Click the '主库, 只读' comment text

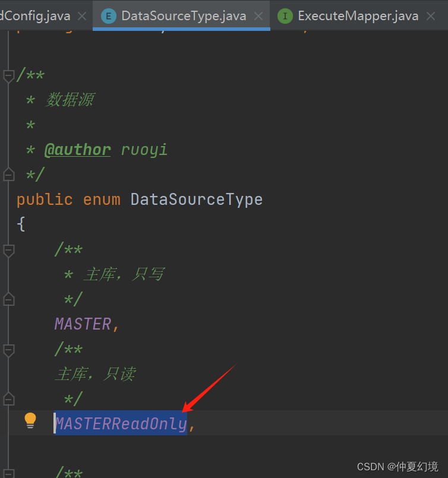click(95, 374)
